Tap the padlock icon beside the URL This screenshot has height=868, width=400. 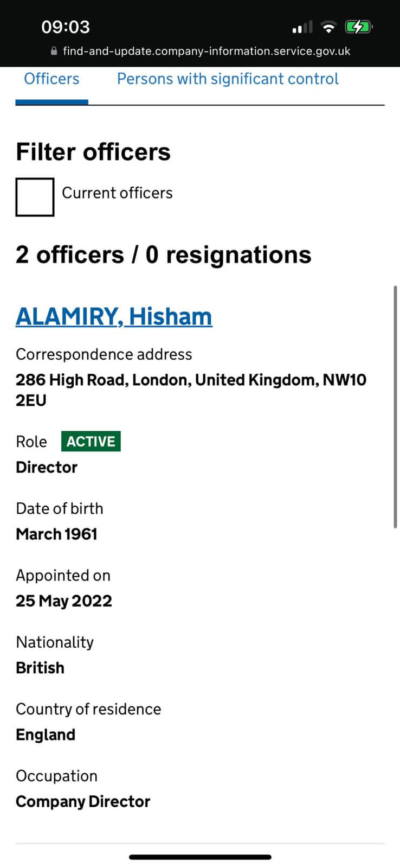54,51
